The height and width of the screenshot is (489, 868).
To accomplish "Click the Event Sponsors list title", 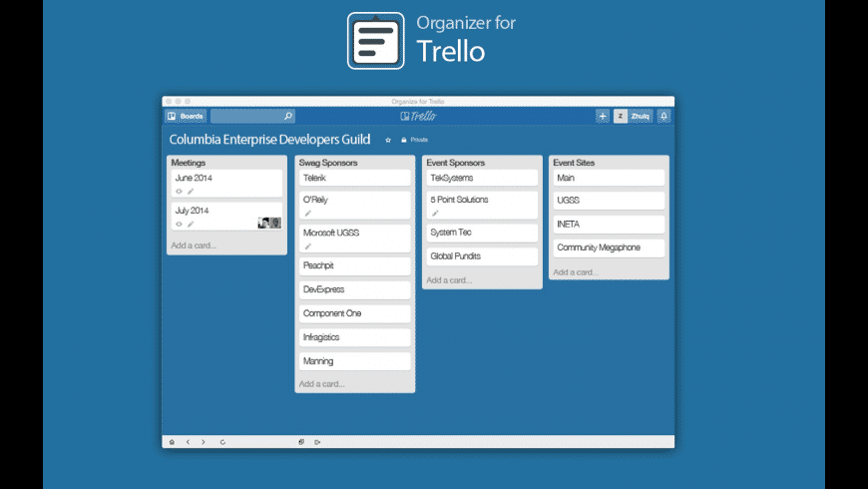I will (456, 163).
